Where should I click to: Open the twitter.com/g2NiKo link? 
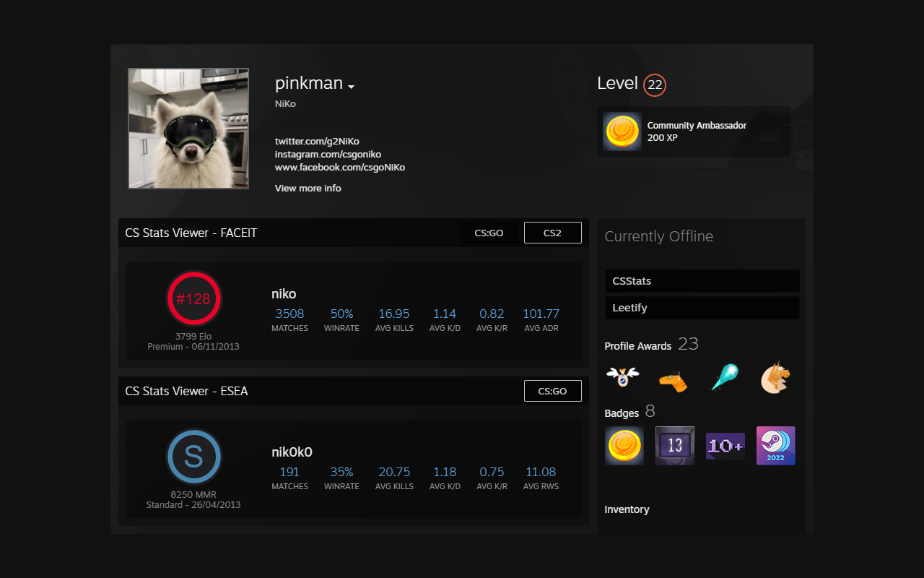tap(318, 141)
